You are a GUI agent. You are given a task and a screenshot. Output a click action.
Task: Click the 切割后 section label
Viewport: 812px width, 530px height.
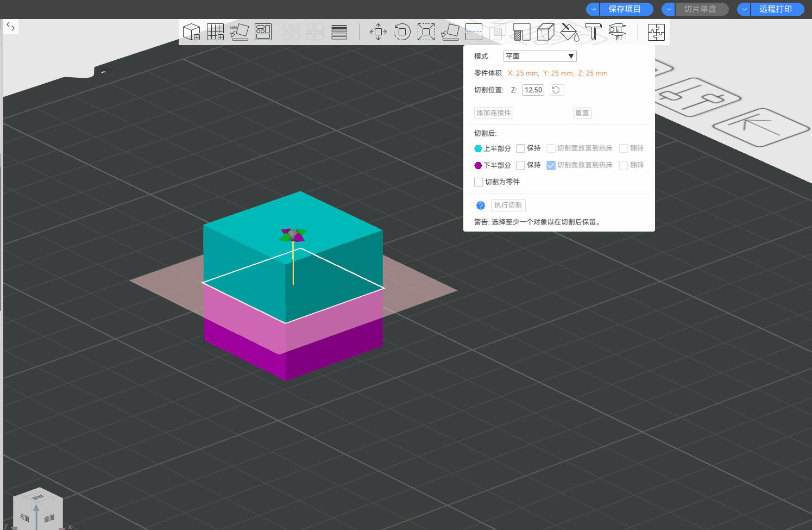click(485, 134)
